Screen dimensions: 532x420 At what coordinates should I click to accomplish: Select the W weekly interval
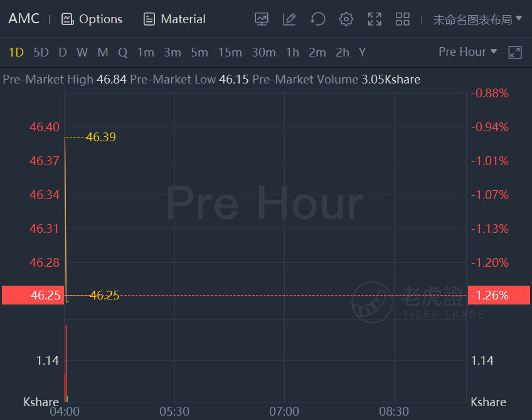(82, 52)
